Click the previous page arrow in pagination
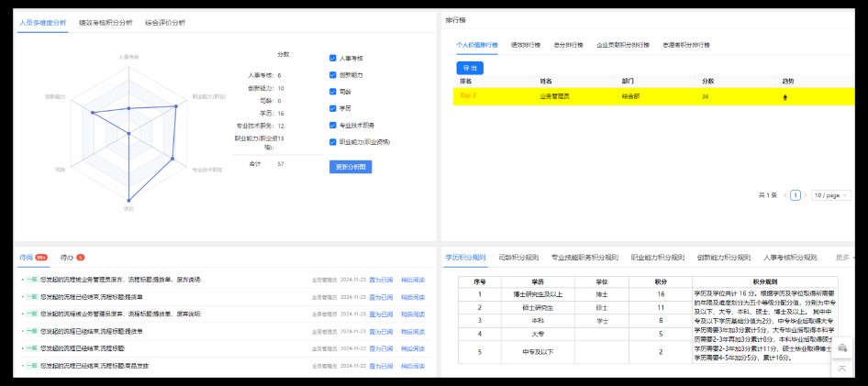 coord(785,195)
